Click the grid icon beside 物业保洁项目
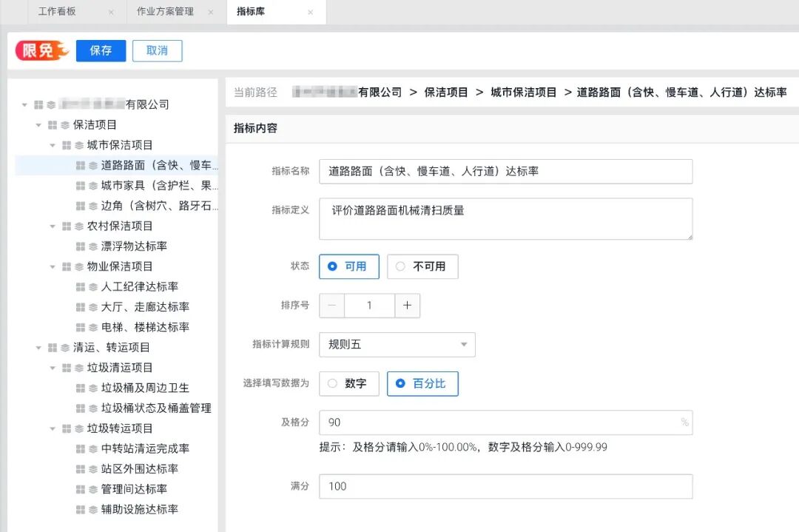Image resolution: width=799 pixels, height=532 pixels. pos(66,266)
